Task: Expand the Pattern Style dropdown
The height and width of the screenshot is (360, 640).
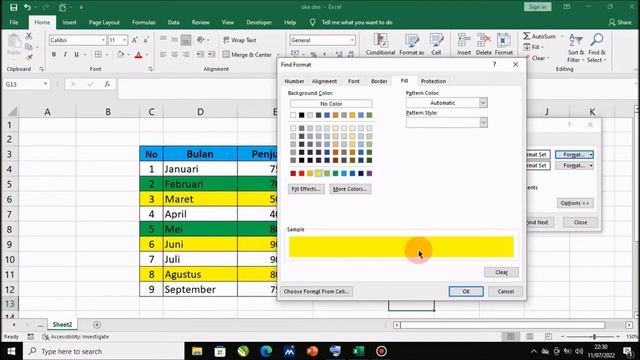Action: point(483,122)
